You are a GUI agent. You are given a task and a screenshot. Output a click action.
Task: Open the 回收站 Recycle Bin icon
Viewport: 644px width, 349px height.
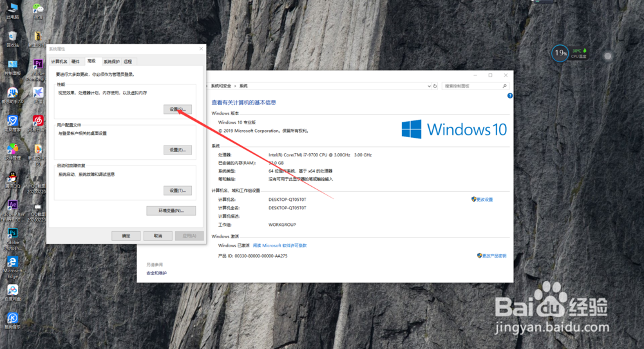tap(13, 38)
